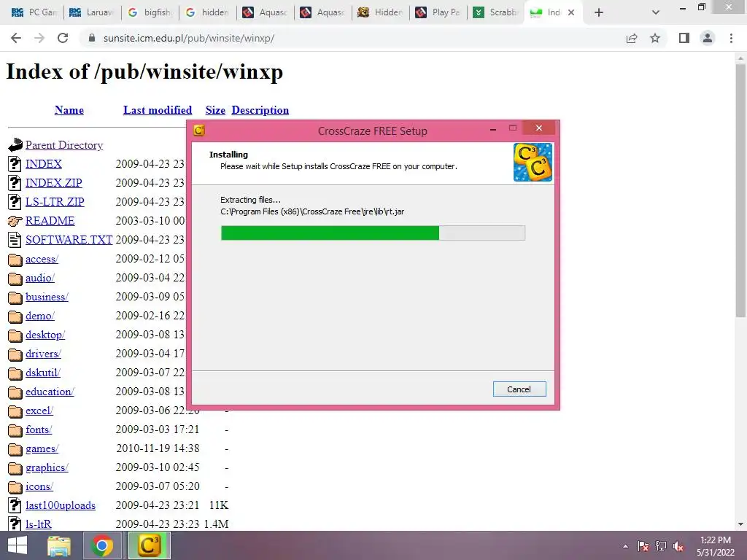The height and width of the screenshot is (560, 747).
Task: Open a new browser tab
Action: pyautogui.click(x=599, y=12)
